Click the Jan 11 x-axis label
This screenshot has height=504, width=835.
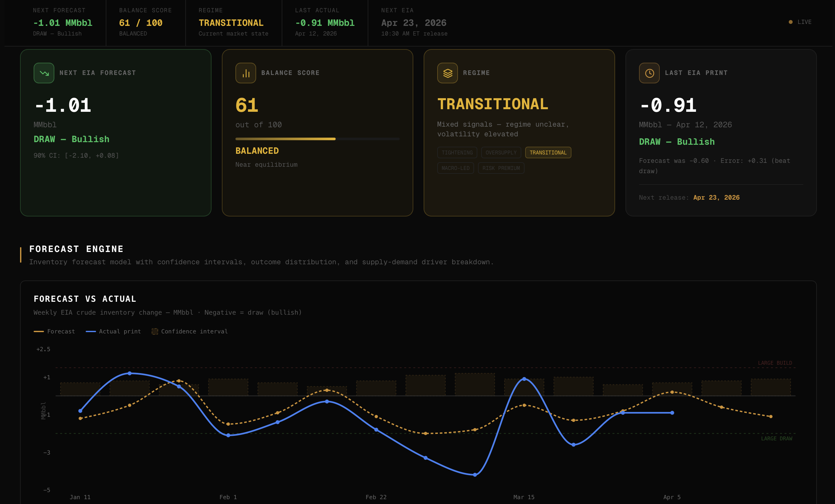point(80,497)
